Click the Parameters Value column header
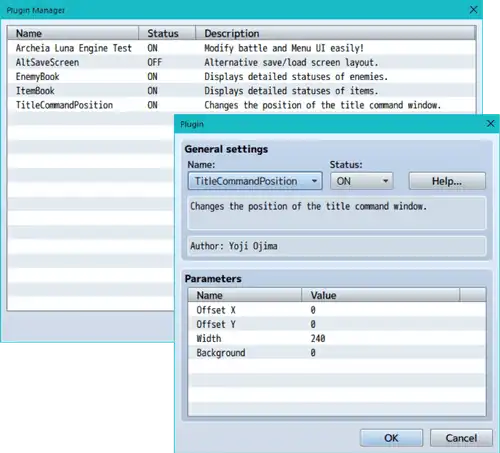The width and height of the screenshot is (500, 453). click(380, 295)
